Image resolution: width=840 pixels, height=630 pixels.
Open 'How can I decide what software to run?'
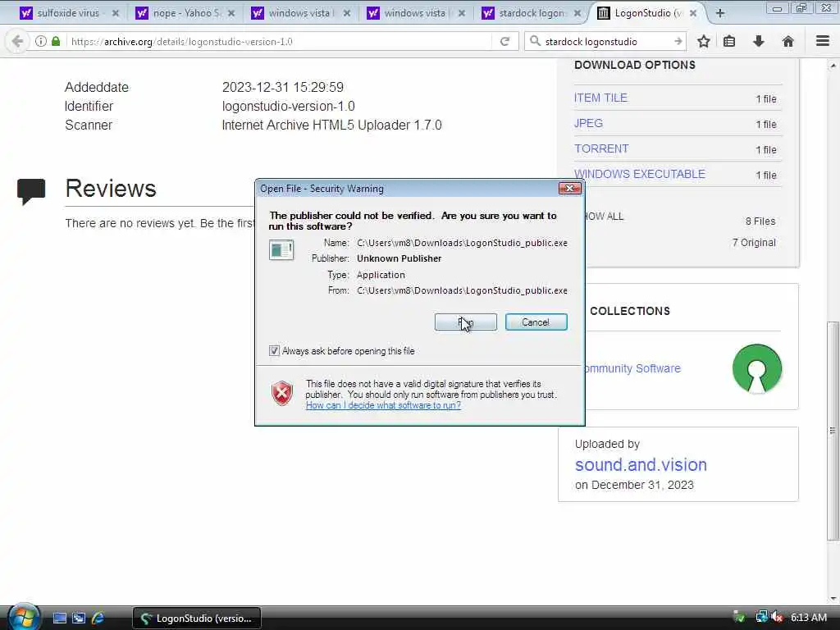click(383, 405)
